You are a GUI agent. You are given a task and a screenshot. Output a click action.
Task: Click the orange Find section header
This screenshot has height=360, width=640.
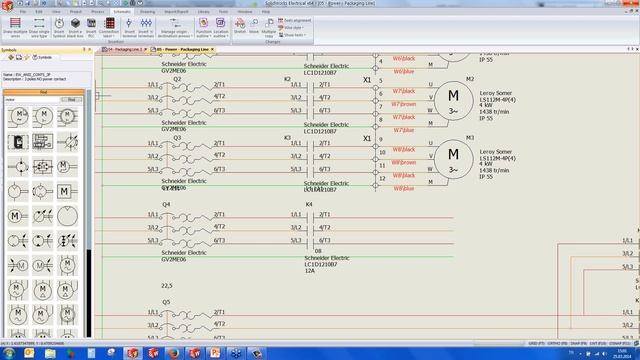[x=44, y=92]
